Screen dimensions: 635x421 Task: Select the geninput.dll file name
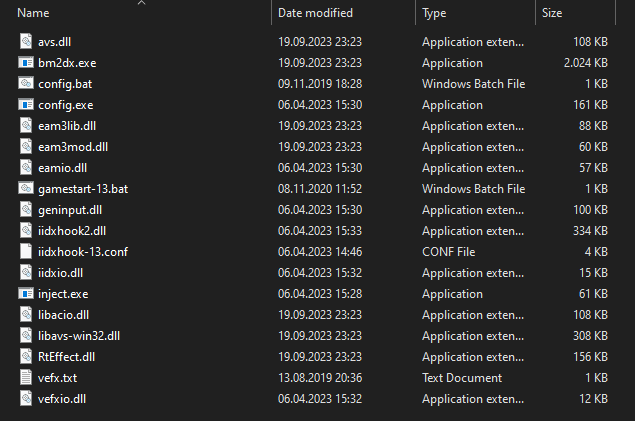click(69, 210)
